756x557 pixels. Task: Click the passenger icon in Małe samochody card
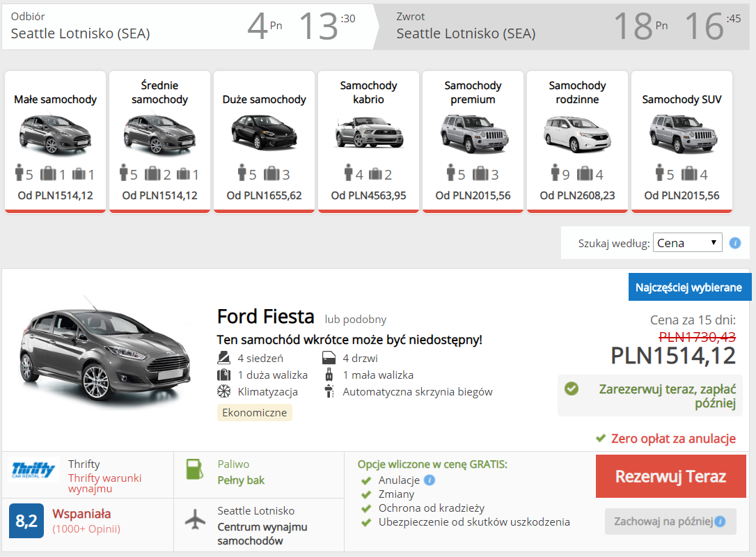[x=19, y=173]
